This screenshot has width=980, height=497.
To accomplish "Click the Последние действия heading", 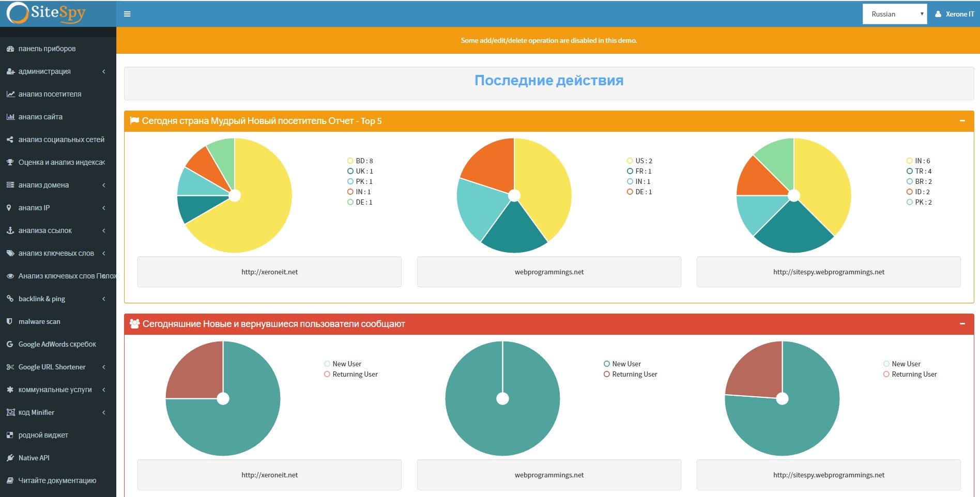I will tap(549, 80).
